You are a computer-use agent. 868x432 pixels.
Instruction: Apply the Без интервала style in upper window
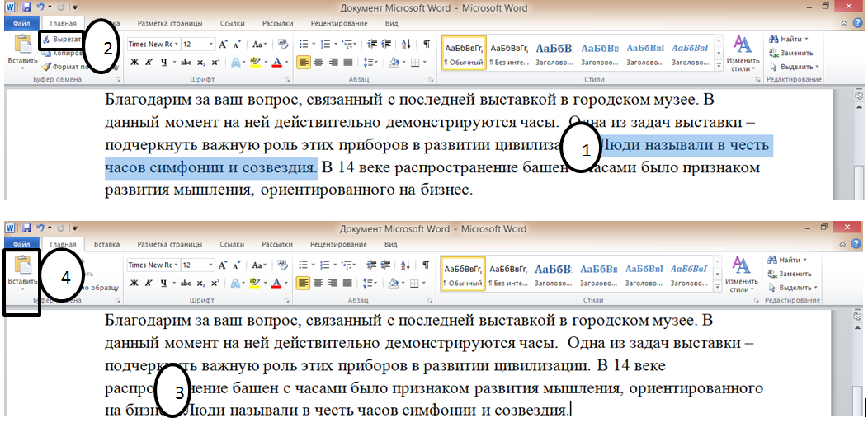coord(509,53)
